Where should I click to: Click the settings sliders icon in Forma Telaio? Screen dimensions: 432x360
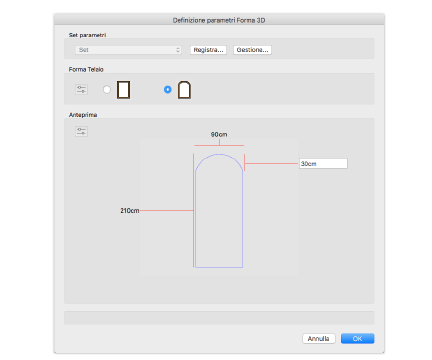pos(81,90)
